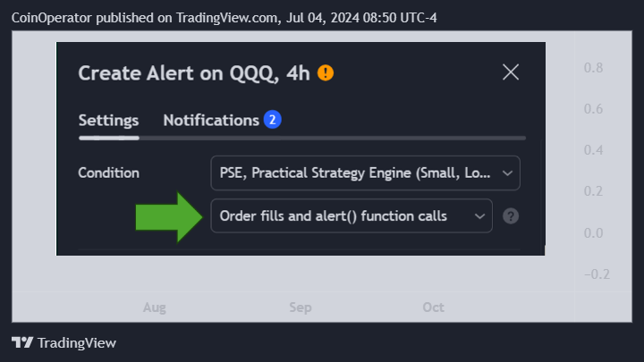
Task: Click the Condition field label
Action: coord(109,173)
